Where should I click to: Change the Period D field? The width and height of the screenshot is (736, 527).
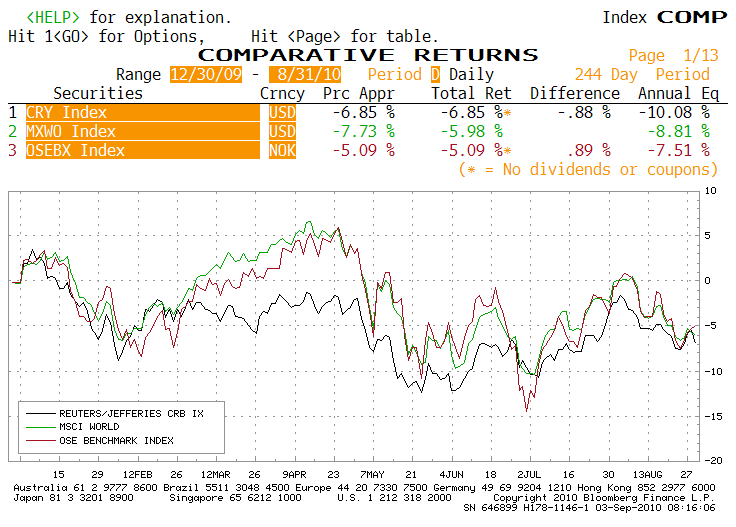435,74
